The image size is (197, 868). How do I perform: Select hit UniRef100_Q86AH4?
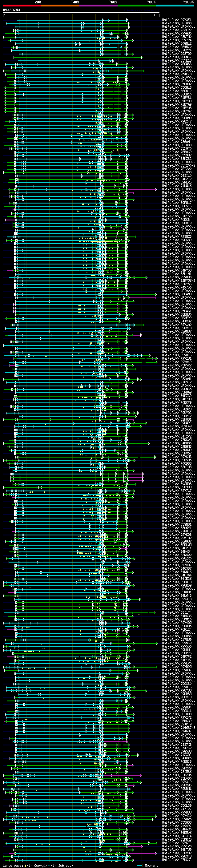pyautogui.click(x=177, y=142)
